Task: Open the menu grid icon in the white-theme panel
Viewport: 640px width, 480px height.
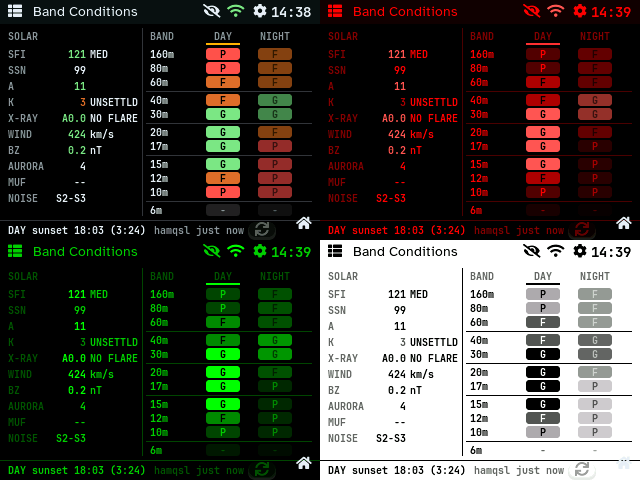Action: tap(335, 251)
